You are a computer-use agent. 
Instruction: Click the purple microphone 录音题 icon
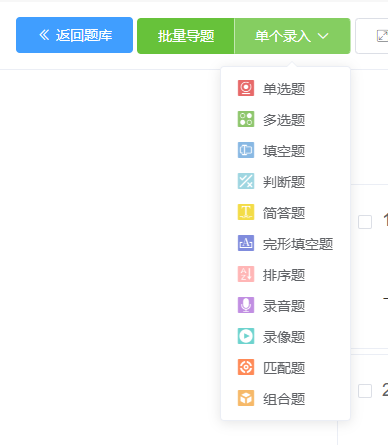(x=246, y=305)
